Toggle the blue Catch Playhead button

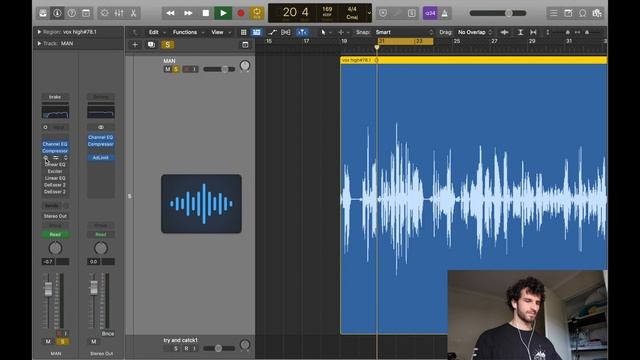pos(302,32)
